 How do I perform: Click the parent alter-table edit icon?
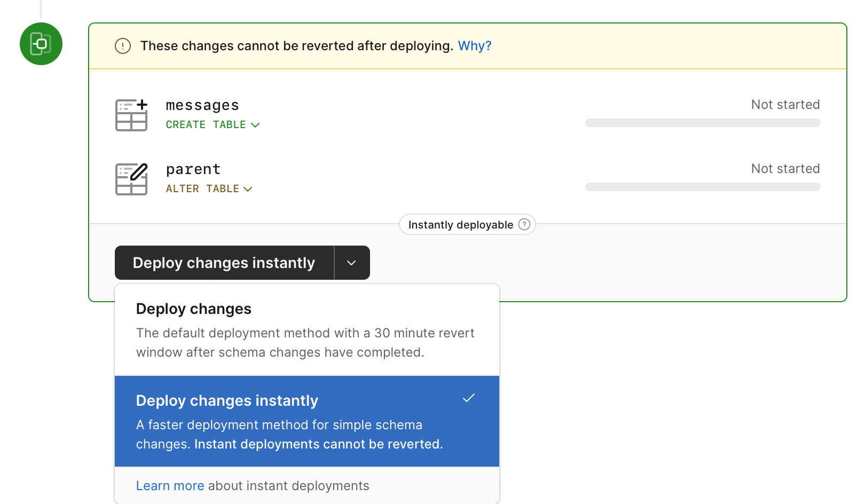click(x=131, y=179)
